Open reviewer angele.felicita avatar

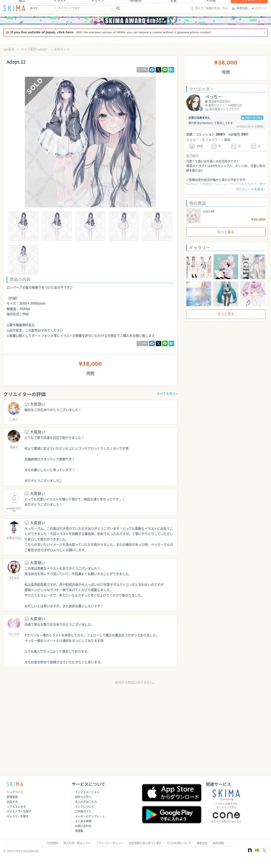(x=14, y=498)
